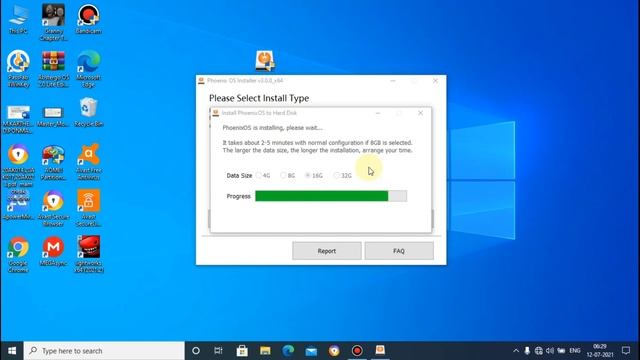
Task: Open Microsoft Store from taskbar
Action: click(x=242, y=351)
